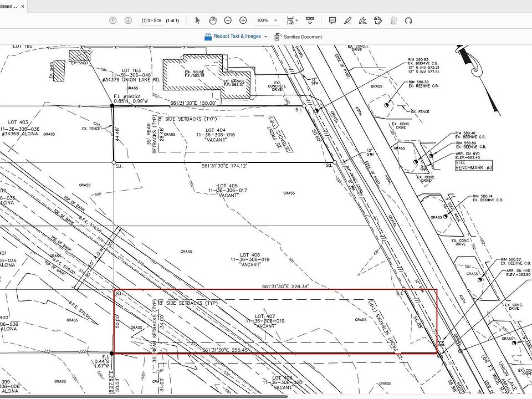Viewport: 532px width, 399px height.
Task: Add a comment note
Action: (x=332, y=21)
